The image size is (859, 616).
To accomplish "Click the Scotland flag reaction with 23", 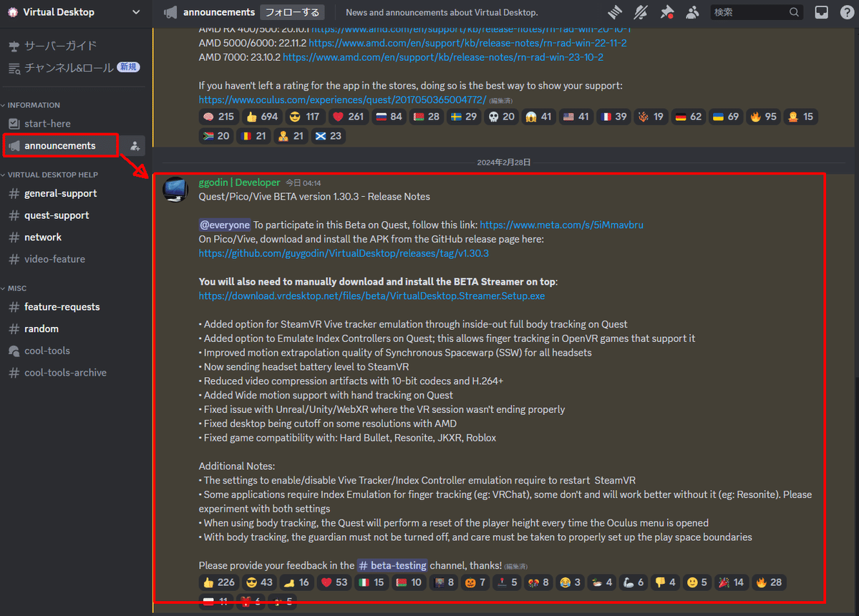I will [x=329, y=135].
